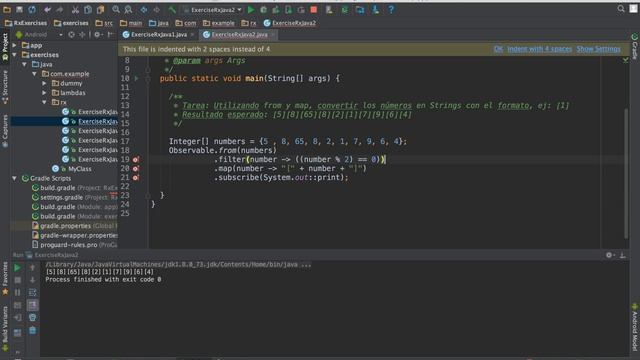Click the Debug bug icon

264,9
